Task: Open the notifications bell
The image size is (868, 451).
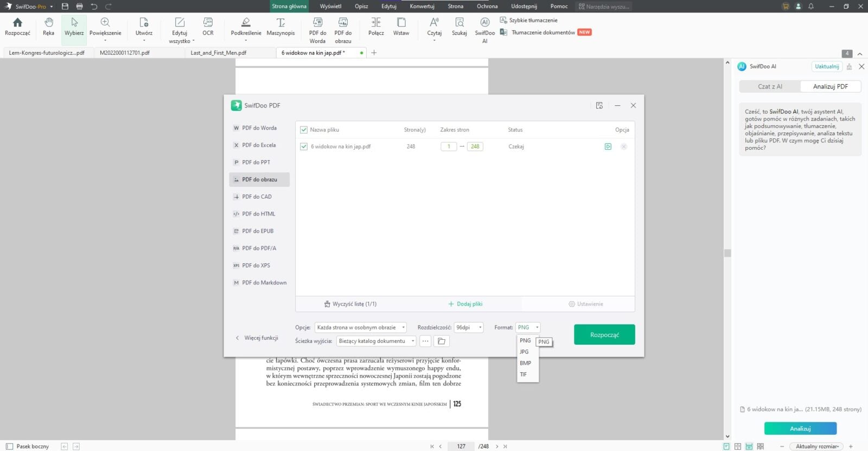Action: (811, 7)
